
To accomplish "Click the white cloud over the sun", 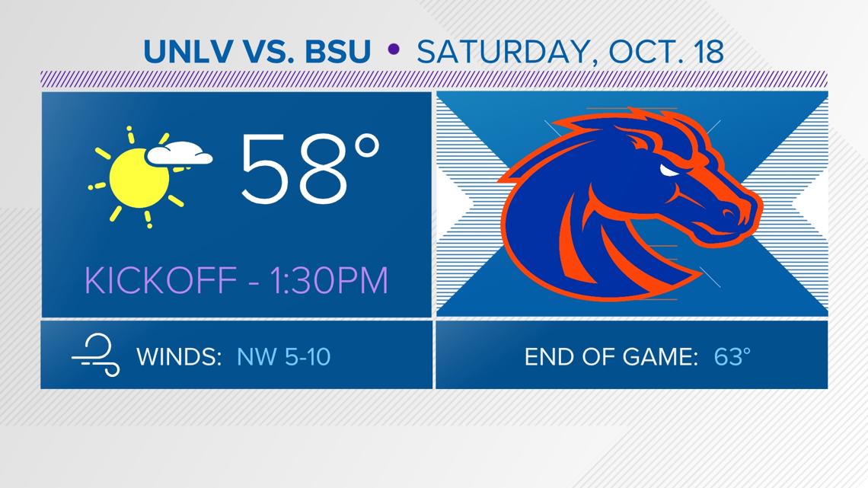I will (180, 155).
